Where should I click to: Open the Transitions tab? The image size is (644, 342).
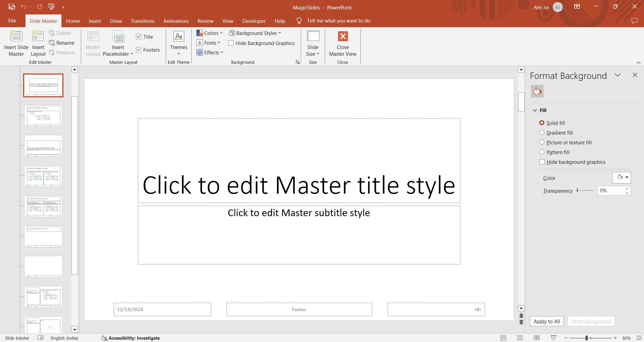(142, 21)
